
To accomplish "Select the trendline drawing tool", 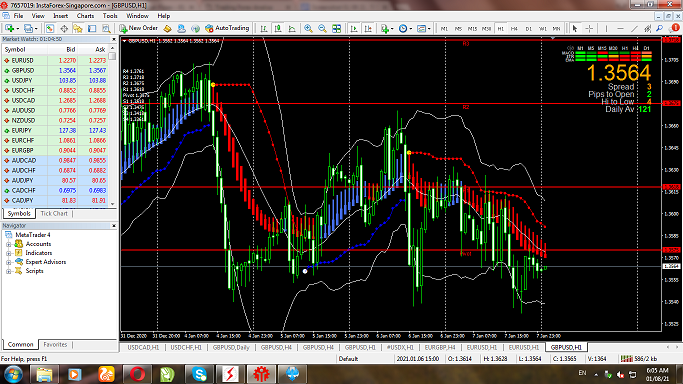I will point(634,28).
